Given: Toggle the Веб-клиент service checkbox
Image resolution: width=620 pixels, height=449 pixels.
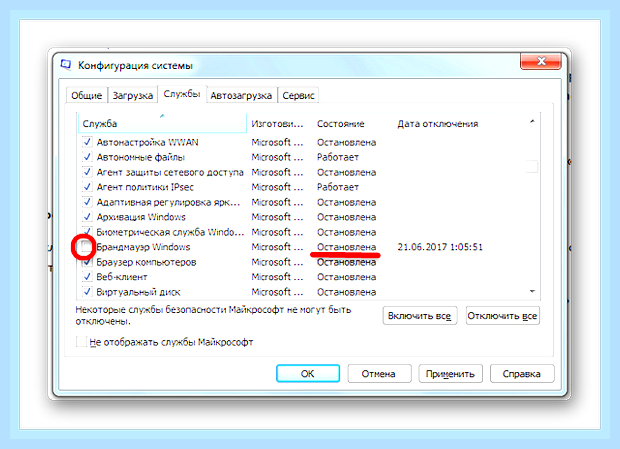Looking at the screenshot, I should (x=87, y=277).
